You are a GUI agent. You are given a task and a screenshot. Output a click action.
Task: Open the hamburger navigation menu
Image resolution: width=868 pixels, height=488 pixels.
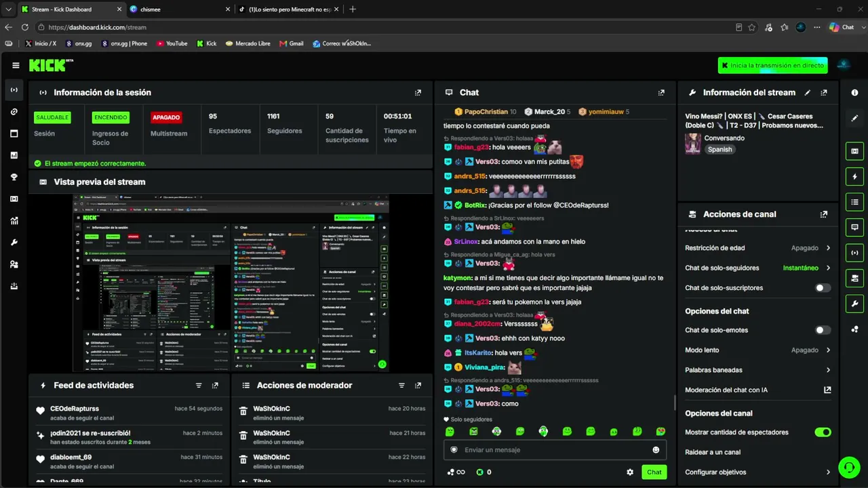[16, 65]
